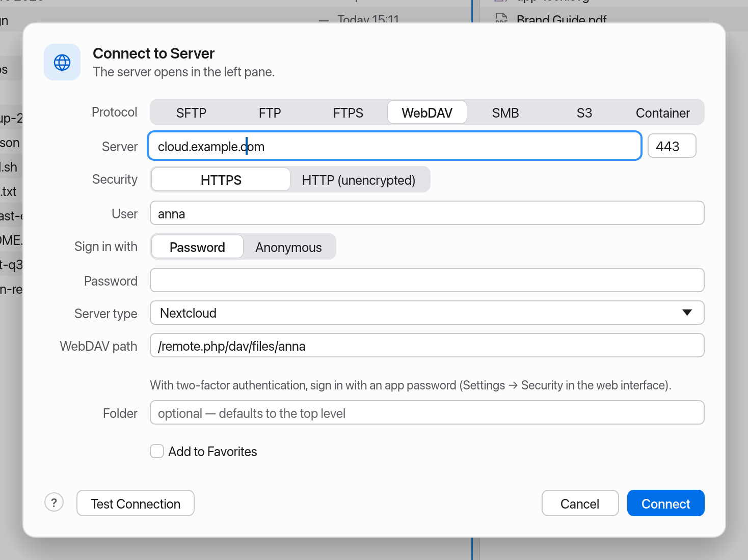This screenshot has height=560, width=748.
Task: Select the SFTP protocol tab
Action: pos(191,113)
